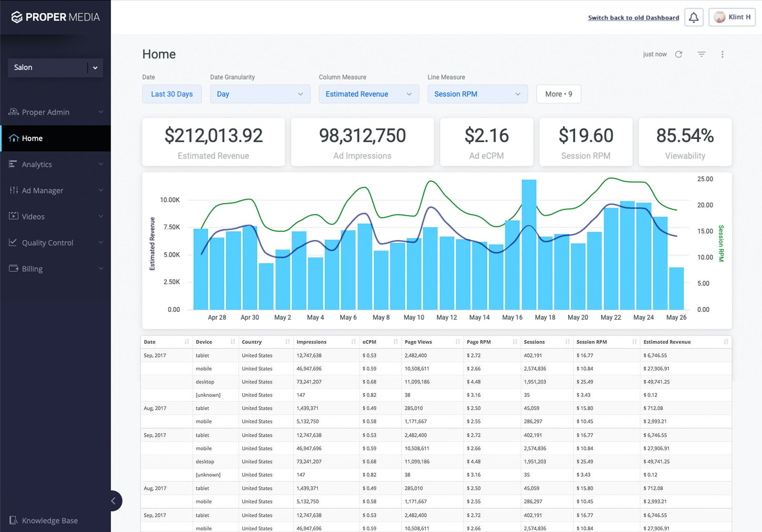
Task: Sort table by the Impressions column sort icon
Action: pyautogui.click(x=353, y=342)
